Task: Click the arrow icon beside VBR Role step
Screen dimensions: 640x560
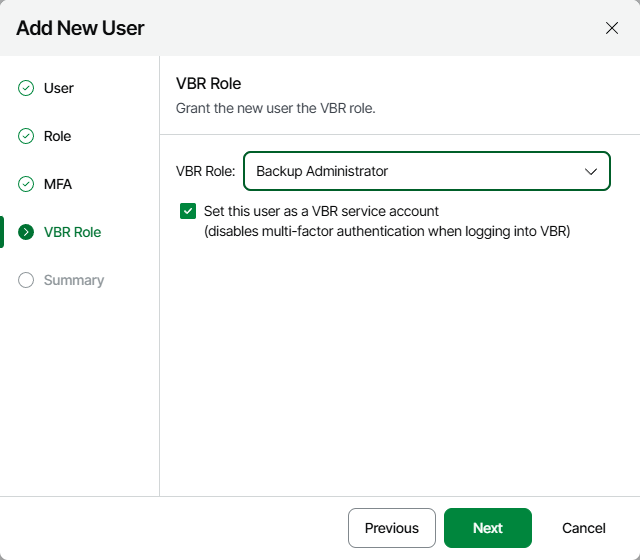Action: coord(26,232)
